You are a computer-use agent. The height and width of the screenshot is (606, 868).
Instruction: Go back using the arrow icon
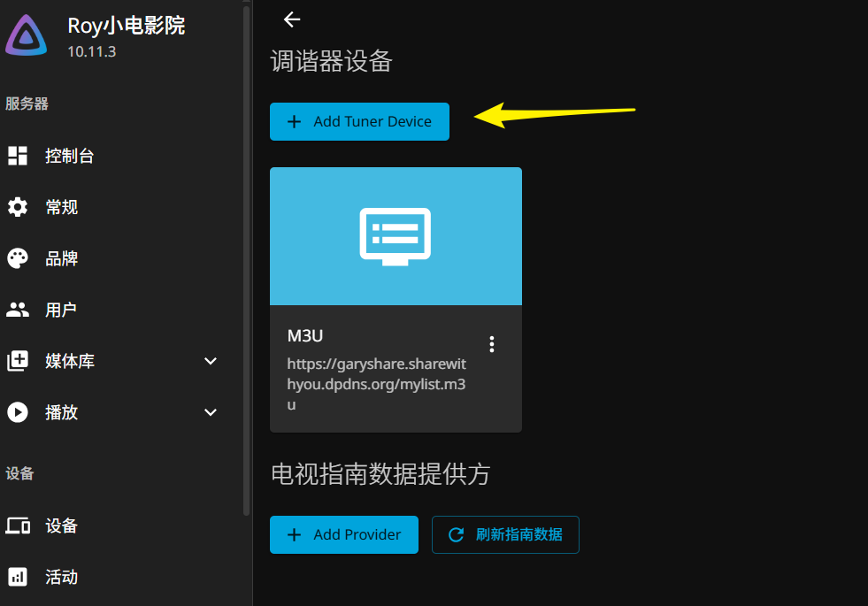pos(292,19)
